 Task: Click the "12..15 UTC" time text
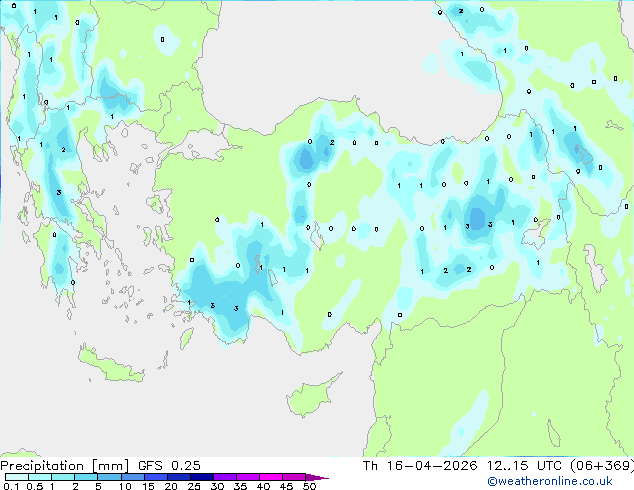524,466
